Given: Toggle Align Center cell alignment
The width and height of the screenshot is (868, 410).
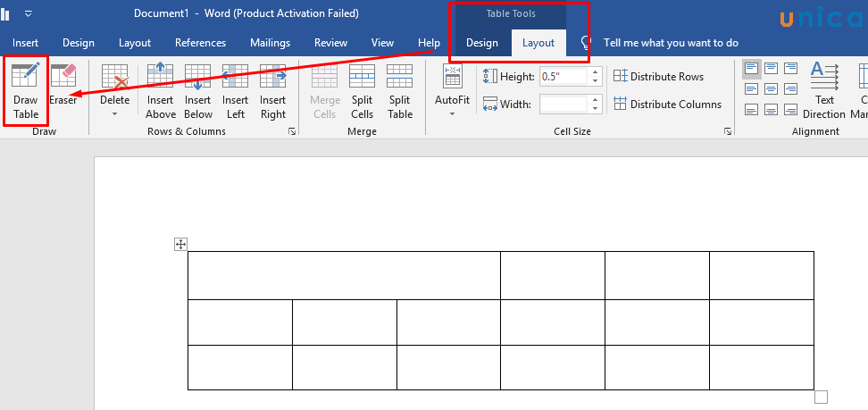Looking at the screenshot, I should pos(771,89).
